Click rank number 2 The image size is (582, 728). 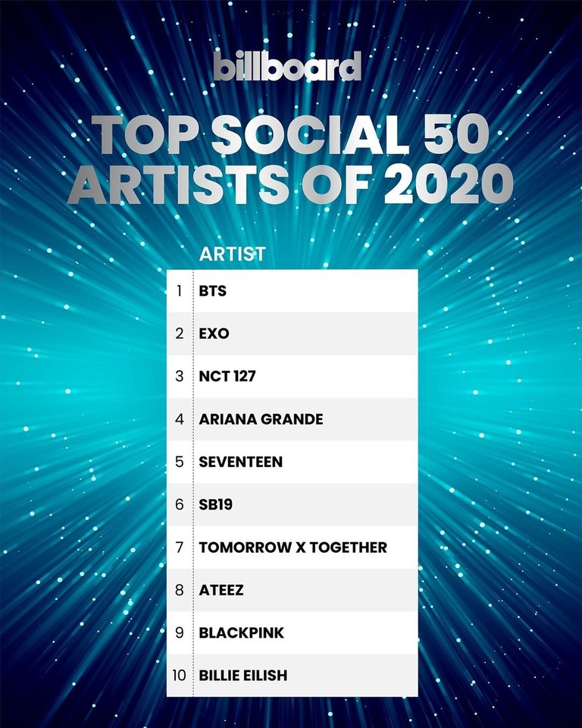[x=180, y=334]
